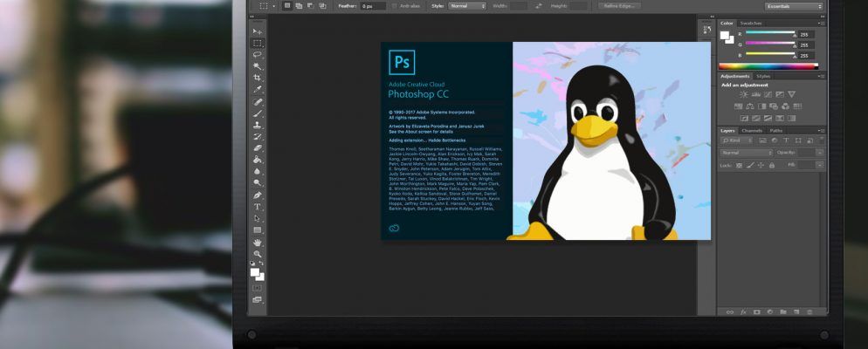Screen dimensions: 868x349
Task: Open the Style dropdown
Action: pyautogui.click(x=467, y=5)
